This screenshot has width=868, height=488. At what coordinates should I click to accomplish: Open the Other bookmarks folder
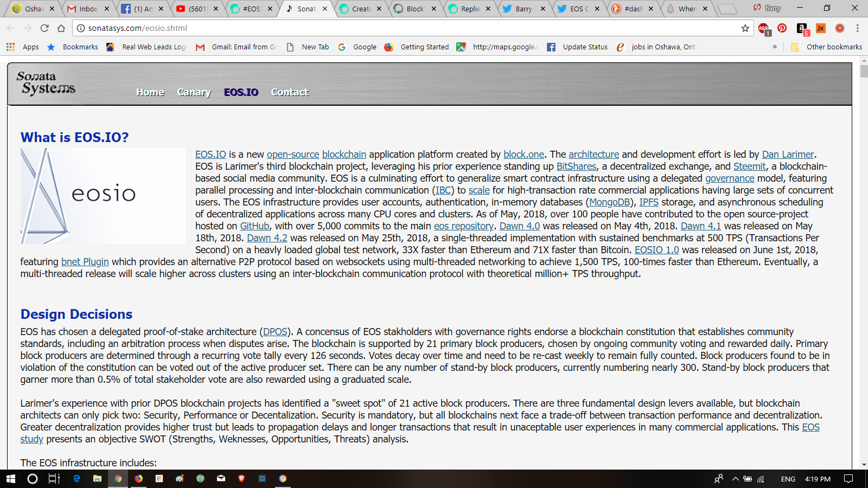click(826, 47)
